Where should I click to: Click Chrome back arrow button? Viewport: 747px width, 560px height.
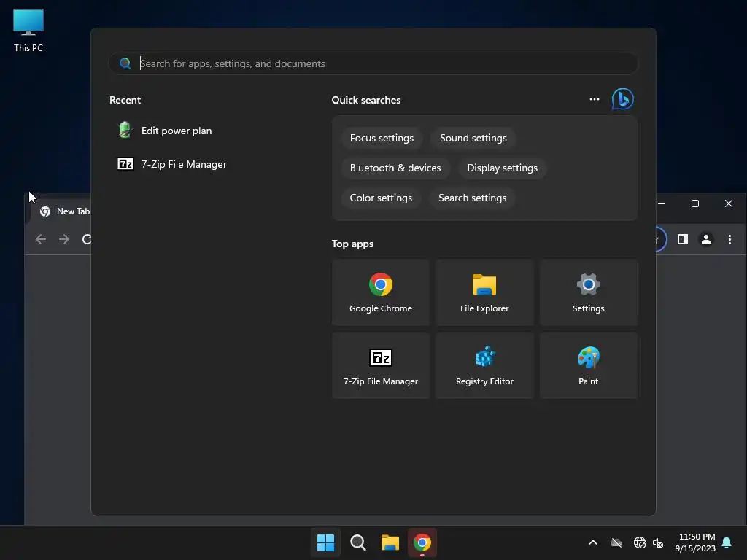[41, 239]
